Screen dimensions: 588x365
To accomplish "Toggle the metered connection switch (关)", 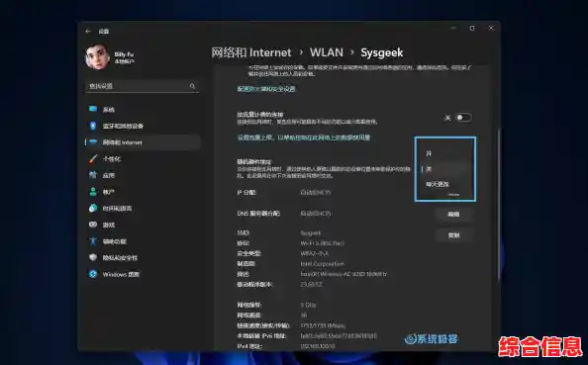I will (x=463, y=118).
